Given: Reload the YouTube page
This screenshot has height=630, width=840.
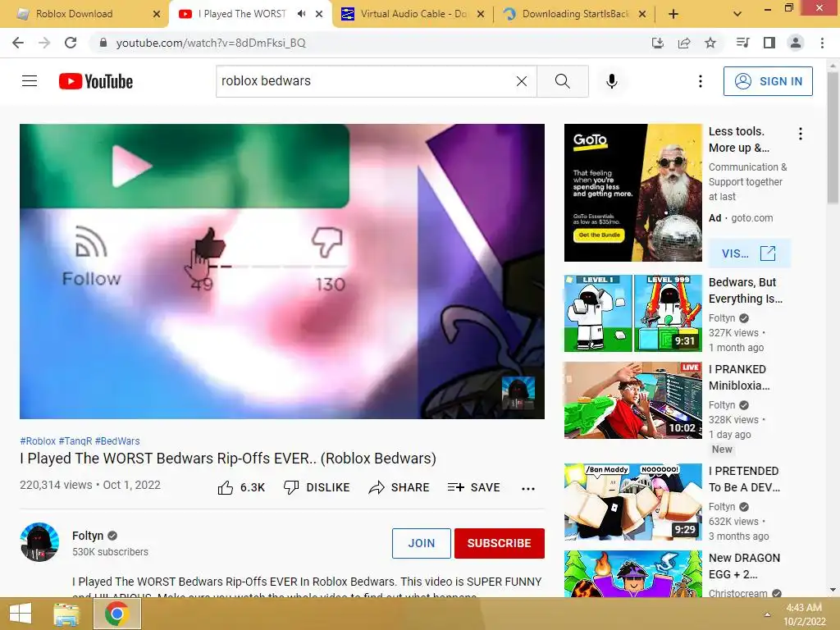Looking at the screenshot, I should point(71,43).
